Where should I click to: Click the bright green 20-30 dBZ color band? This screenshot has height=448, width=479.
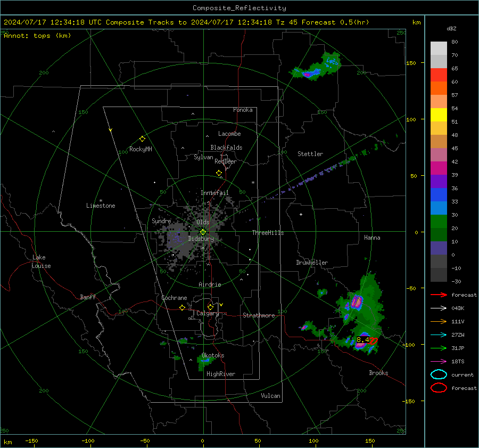(x=439, y=222)
